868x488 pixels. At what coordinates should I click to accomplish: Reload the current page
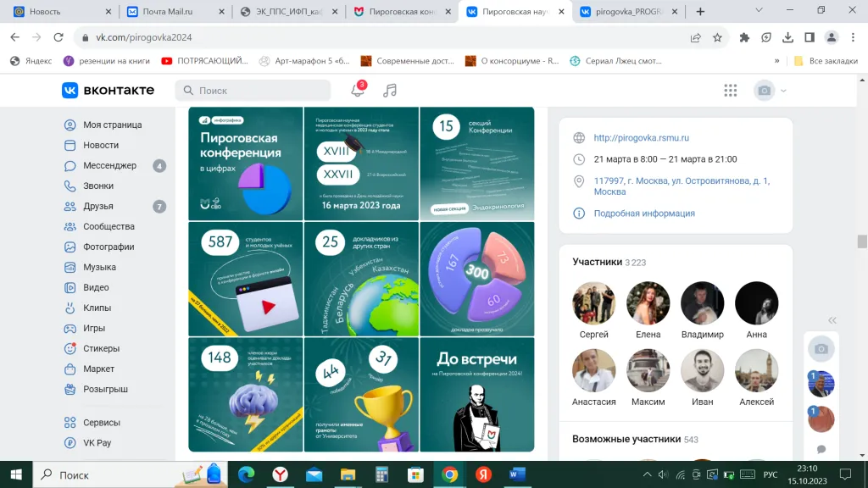pyautogui.click(x=58, y=37)
